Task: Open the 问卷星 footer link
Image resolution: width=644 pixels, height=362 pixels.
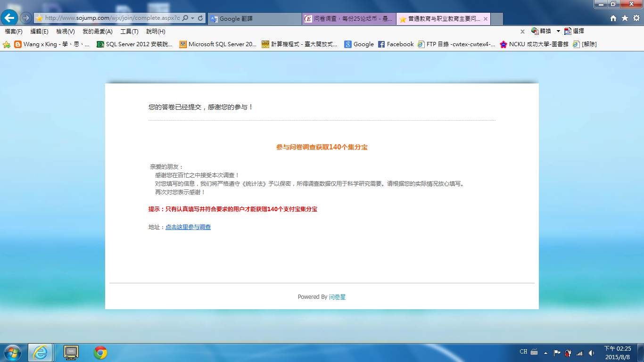Action: pos(337,297)
